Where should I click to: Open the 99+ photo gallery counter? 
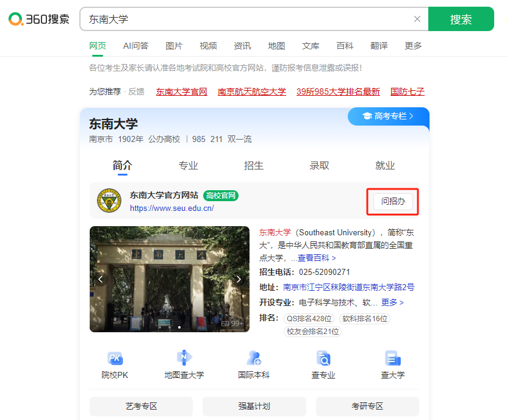tap(232, 324)
